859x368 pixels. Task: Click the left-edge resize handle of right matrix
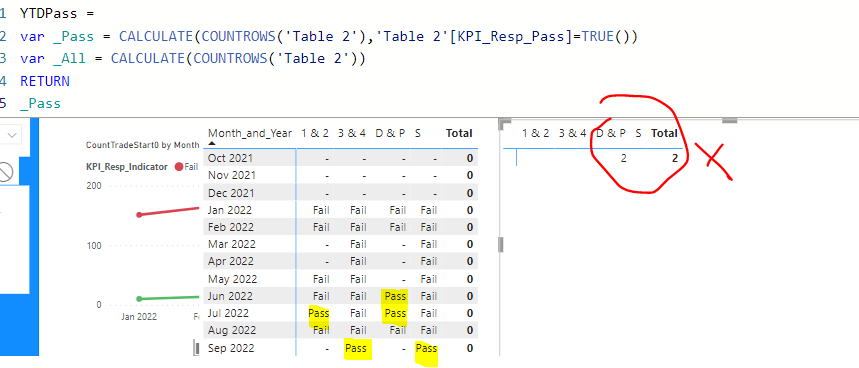[x=501, y=244]
